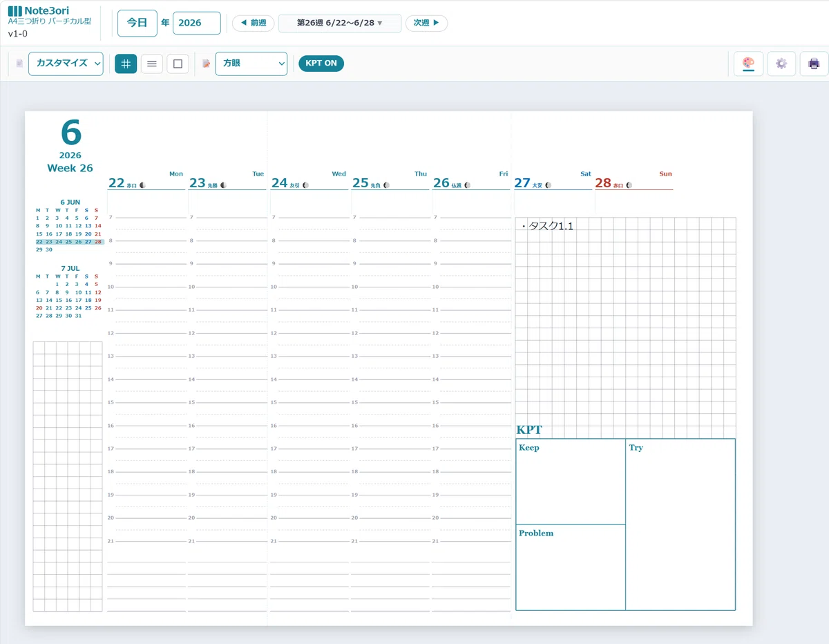Viewport: 829px width, 644px height.
Task: Open the settings gear icon
Action: 781,64
